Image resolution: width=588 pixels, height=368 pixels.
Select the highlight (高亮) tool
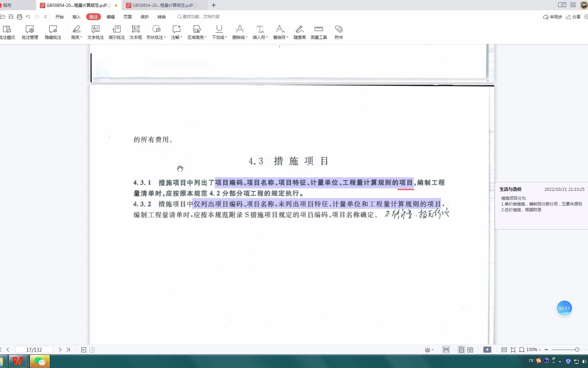(76, 29)
